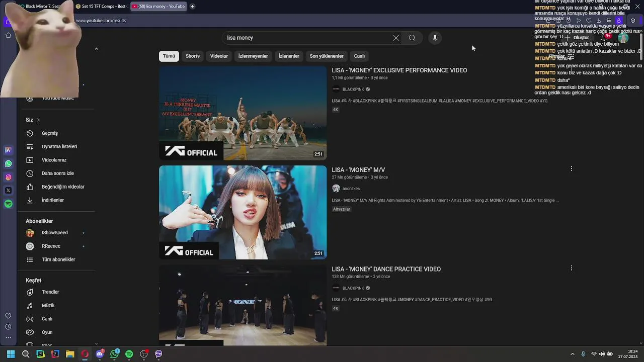Image resolution: width=644 pixels, height=362 pixels.
Task: Open the more options menu for LISA 'MONEY' M/V
Action: (x=571, y=169)
